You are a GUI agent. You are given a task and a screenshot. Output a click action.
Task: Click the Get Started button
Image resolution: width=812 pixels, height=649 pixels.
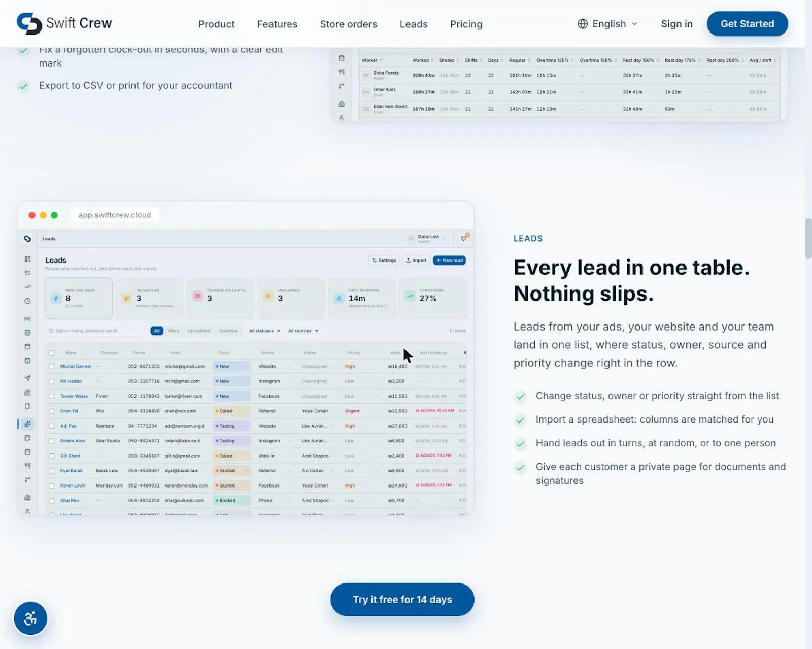(748, 24)
